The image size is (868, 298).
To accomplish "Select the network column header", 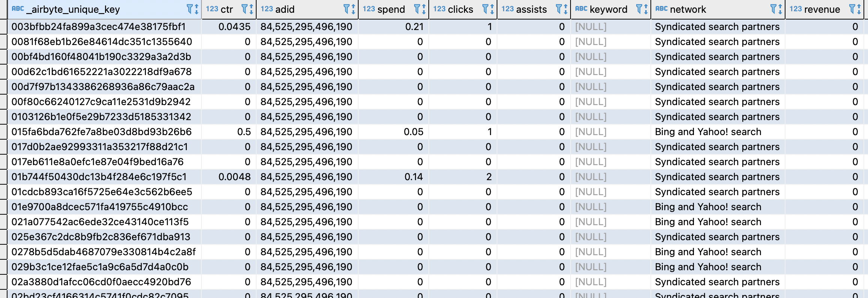I will [x=718, y=9].
